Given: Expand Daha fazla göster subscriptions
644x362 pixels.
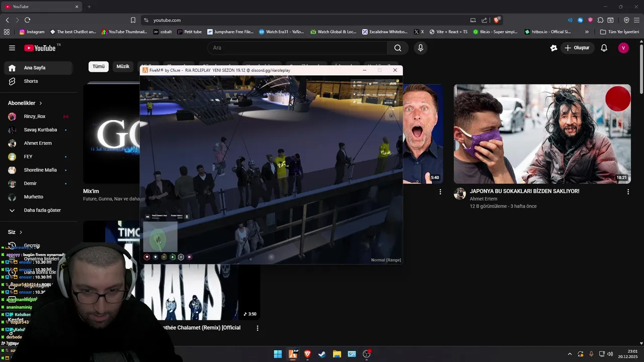Looking at the screenshot, I should [38, 210].
